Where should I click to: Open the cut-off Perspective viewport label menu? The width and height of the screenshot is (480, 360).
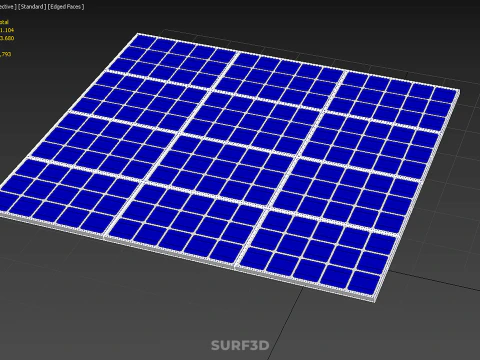pyautogui.click(x=8, y=7)
